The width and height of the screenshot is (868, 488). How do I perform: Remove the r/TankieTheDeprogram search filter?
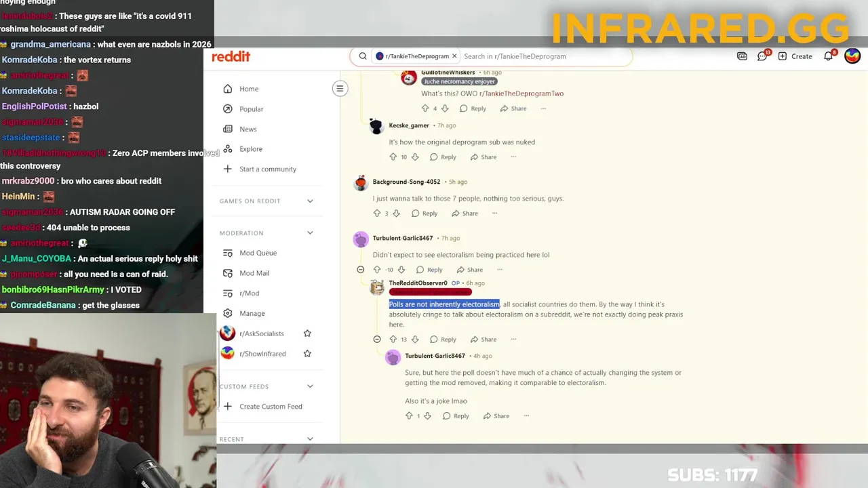(454, 56)
